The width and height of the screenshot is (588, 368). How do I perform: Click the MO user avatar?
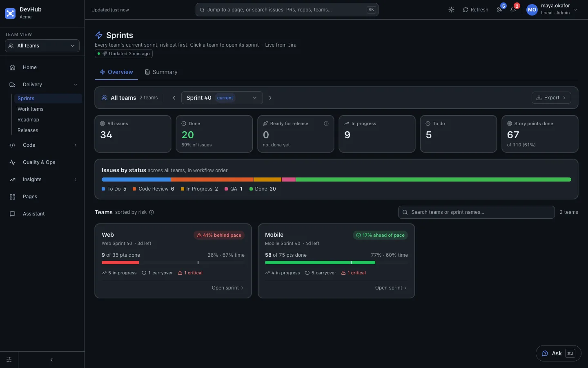click(x=532, y=10)
